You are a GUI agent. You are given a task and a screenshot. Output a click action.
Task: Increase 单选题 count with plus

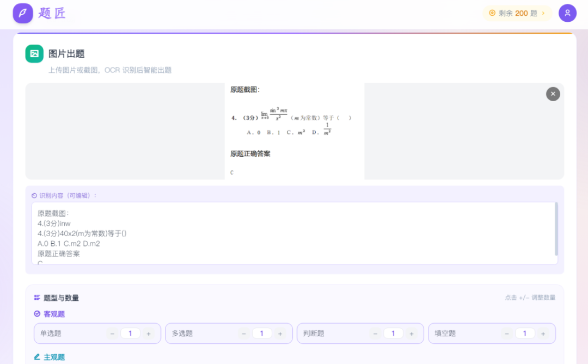(149, 334)
